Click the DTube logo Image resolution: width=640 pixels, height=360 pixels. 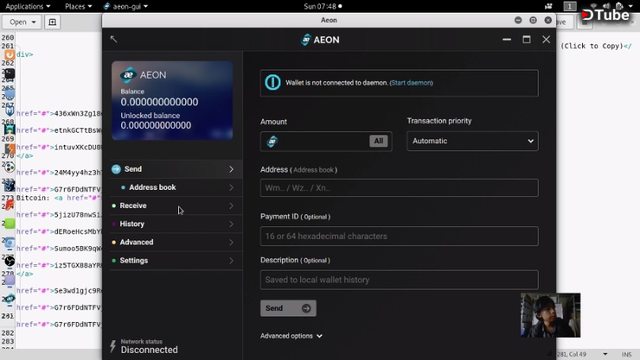(606, 15)
